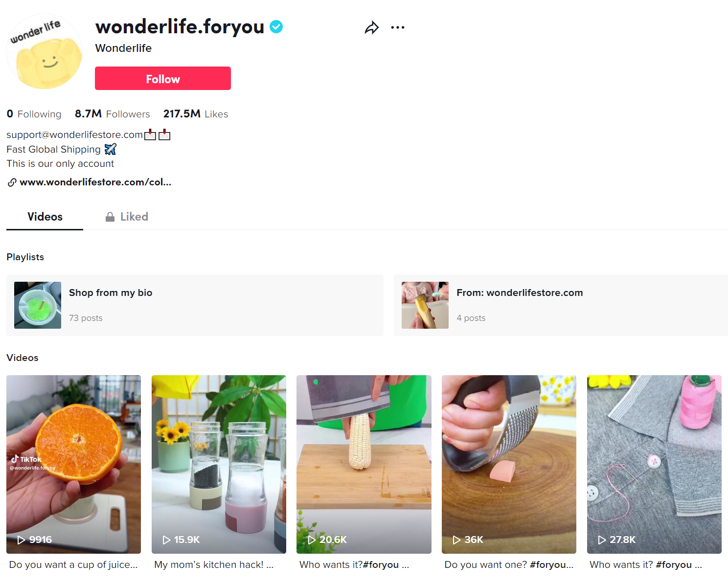Click the red Follow button
This screenshot has width=728, height=586.
click(x=163, y=78)
